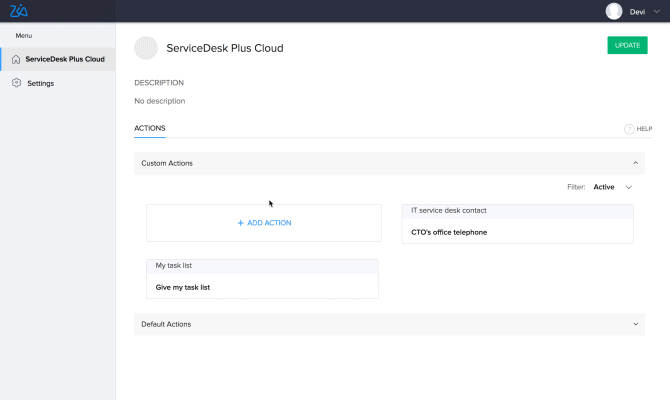Click the Add Action button
This screenshot has width=670, height=400.
[264, 223]
